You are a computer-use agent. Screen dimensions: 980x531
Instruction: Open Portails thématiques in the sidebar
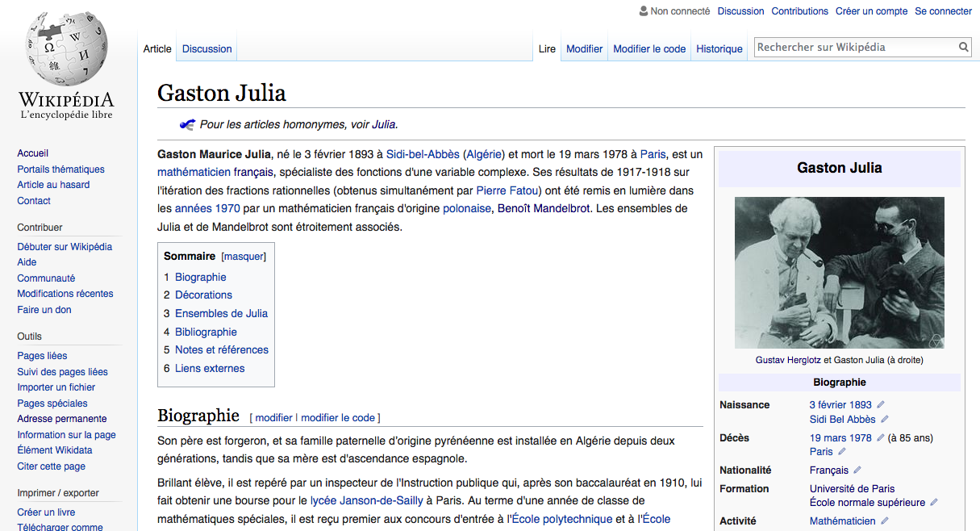coord(61,169)
